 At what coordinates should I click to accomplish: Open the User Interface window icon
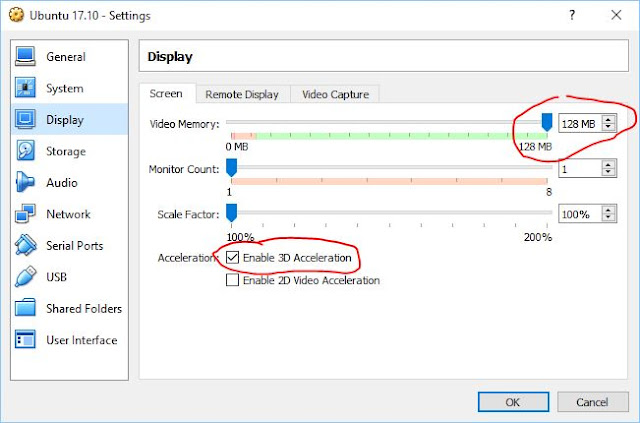point(25,339)
